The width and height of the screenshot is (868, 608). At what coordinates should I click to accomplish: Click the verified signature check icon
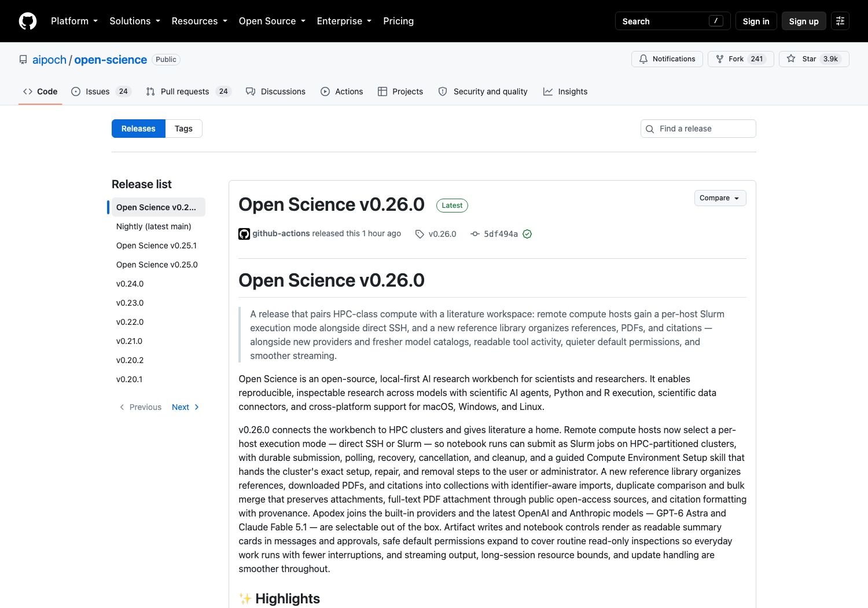527,234
